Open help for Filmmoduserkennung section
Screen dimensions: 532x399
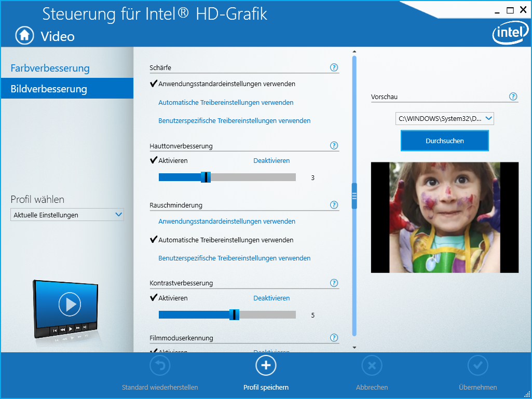pos(334,338)
